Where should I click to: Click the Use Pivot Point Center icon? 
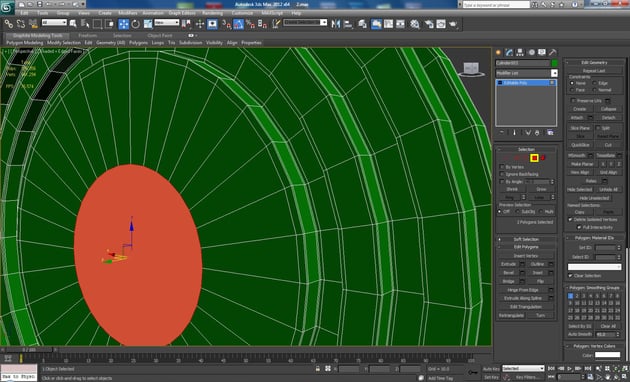coord(186,24)
